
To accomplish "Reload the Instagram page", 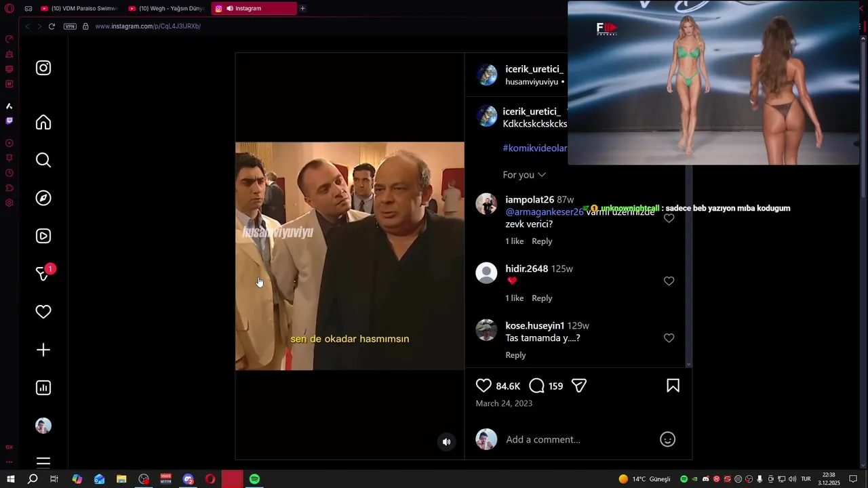I will (52, 26).
